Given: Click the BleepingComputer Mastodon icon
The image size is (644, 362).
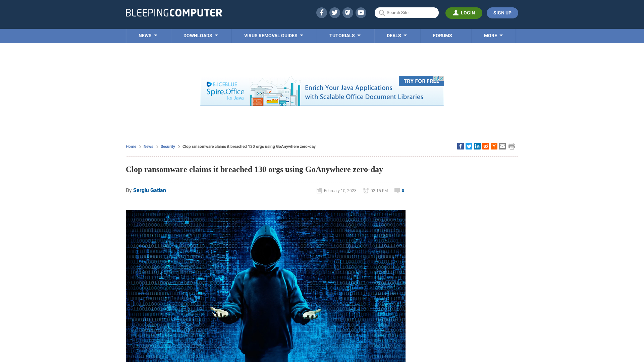Looking at the screenshot, I should click(x=347, y=12).
